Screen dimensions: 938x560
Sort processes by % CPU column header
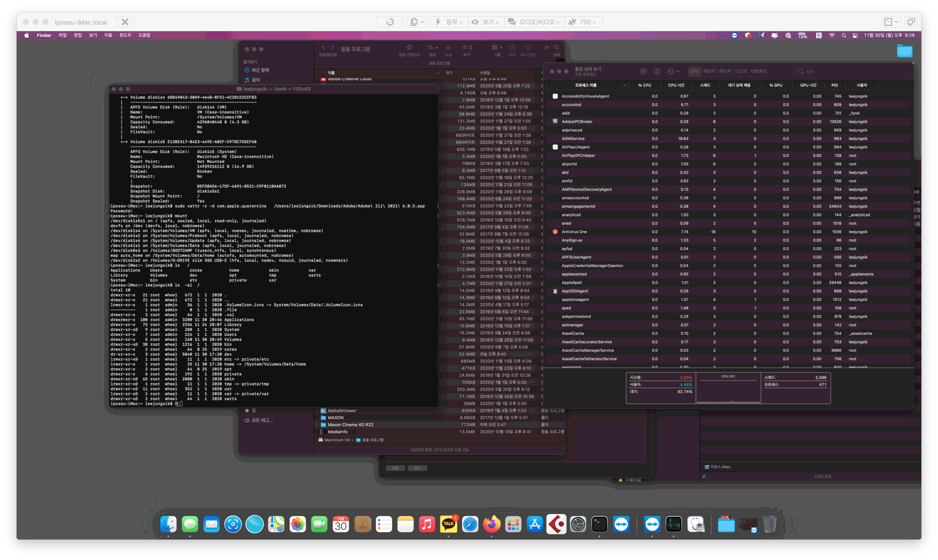(x=645, y=85)
